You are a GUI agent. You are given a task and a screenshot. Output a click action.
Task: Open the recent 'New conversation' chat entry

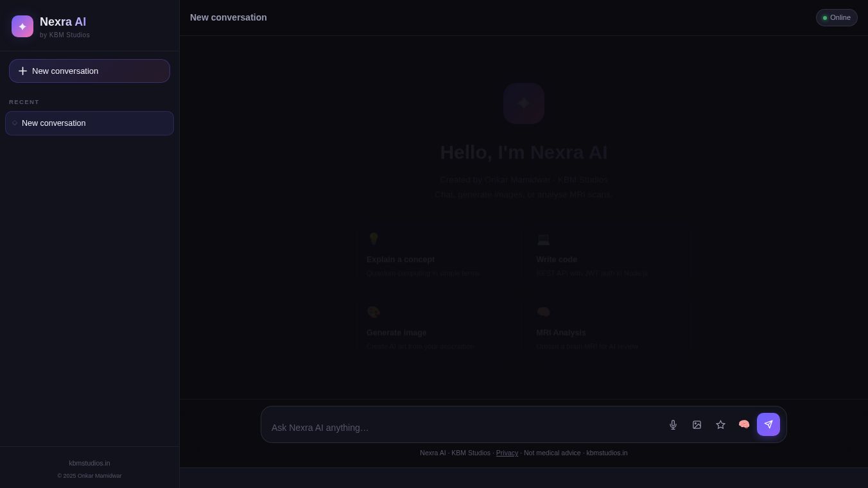(89, 123)
